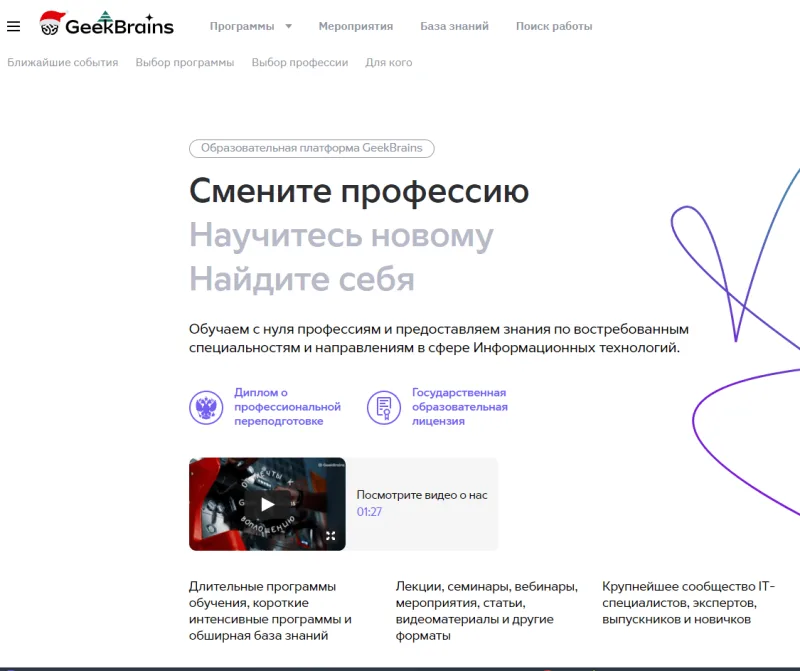Click the GeekBrains logo
Viewport: 800px width, 671px height.
click(x=107, y=24)
